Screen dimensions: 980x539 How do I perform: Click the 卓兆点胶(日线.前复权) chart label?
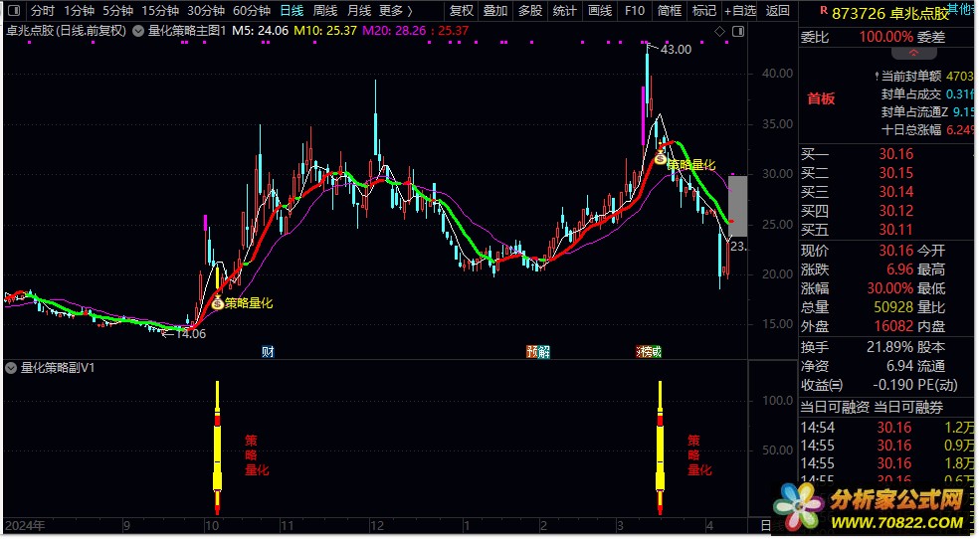tap(66, 31)
